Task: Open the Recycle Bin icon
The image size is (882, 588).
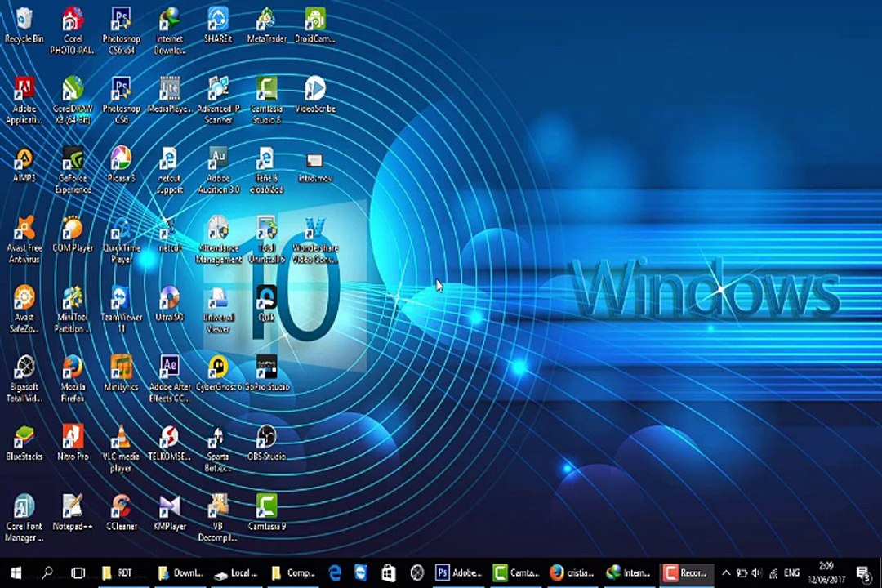Action: (x=24, y=25)
